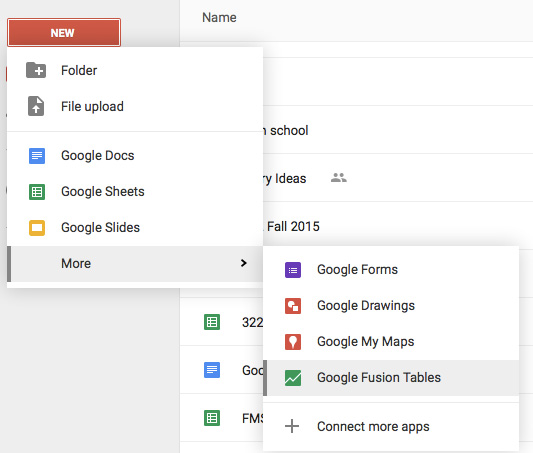This screenshot has width=533, height=453.
Task: Click the red NEW button
Action: [64, 33]
